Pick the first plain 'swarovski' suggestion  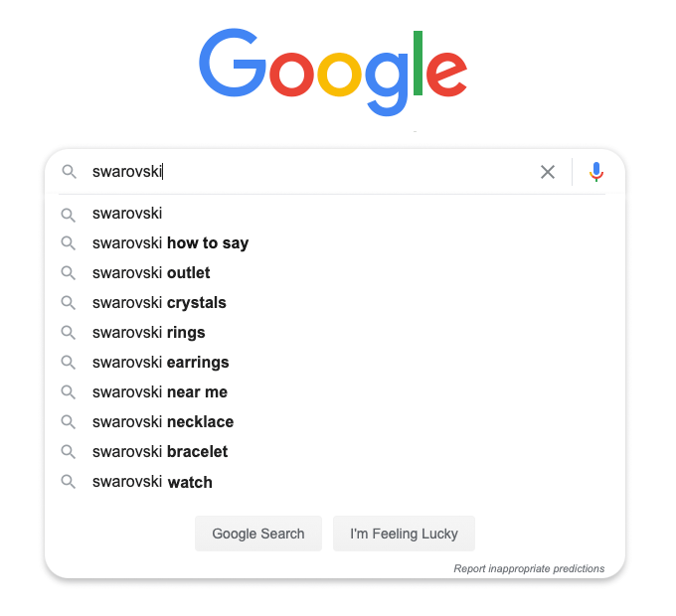tap(335, 214)
